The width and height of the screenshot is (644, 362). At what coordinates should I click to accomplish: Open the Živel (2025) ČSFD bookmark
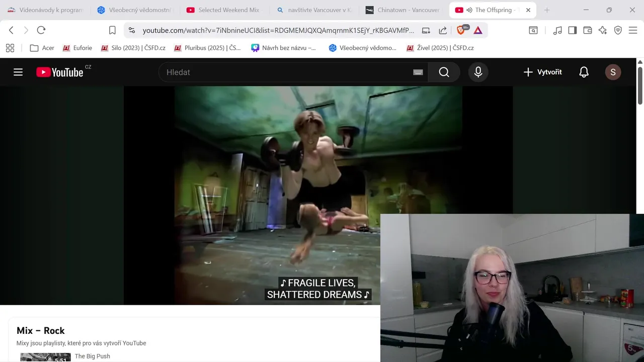coord(440,48)
